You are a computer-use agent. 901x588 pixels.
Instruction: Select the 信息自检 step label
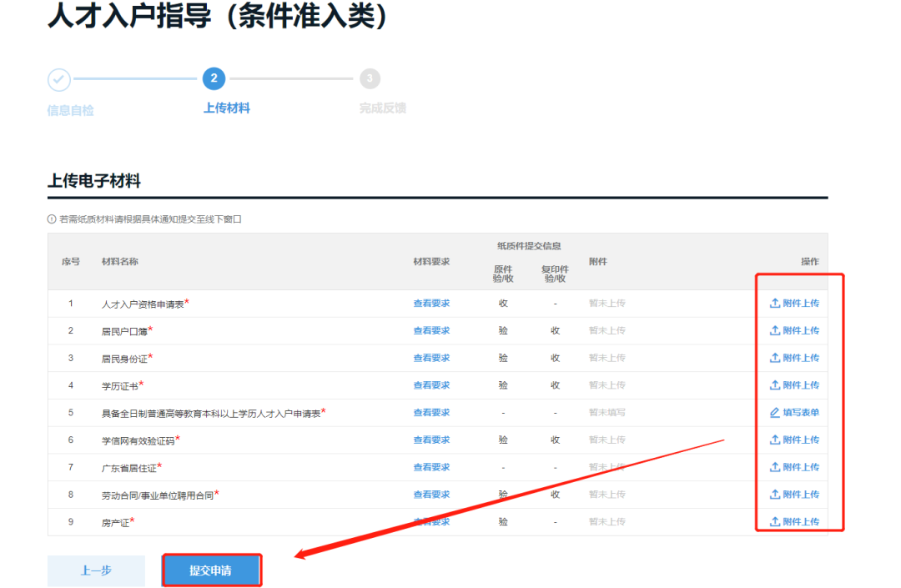(70, 110)
